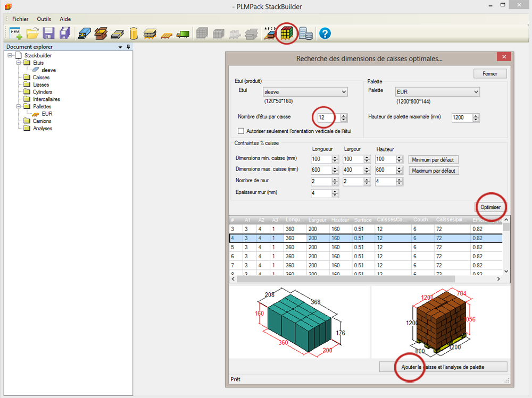Click the maximum Hauteur caisse field
Screen dimensions: 532x398
point(385,170)
